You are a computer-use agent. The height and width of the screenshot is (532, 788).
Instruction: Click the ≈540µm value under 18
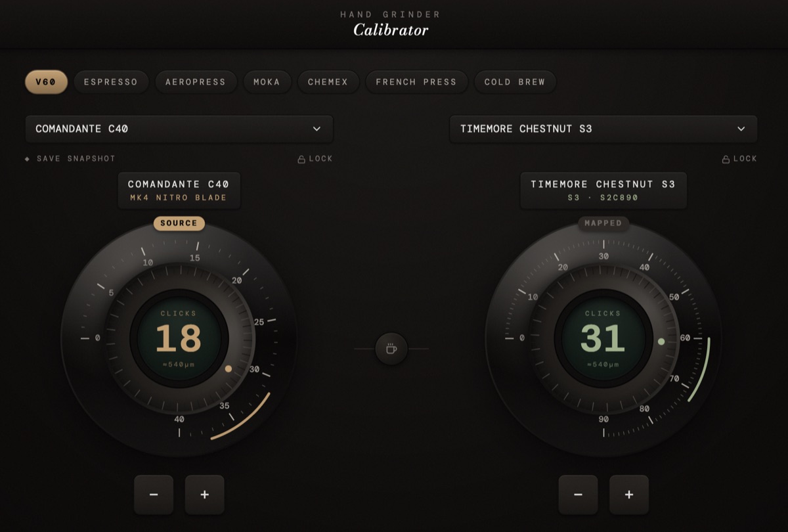(x=179, y=365)
